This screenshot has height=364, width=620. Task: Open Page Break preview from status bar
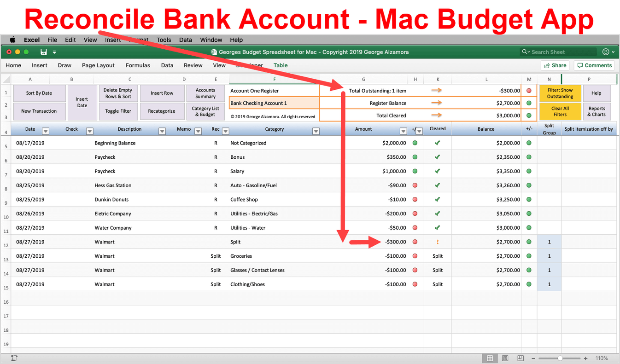(520, 358)
